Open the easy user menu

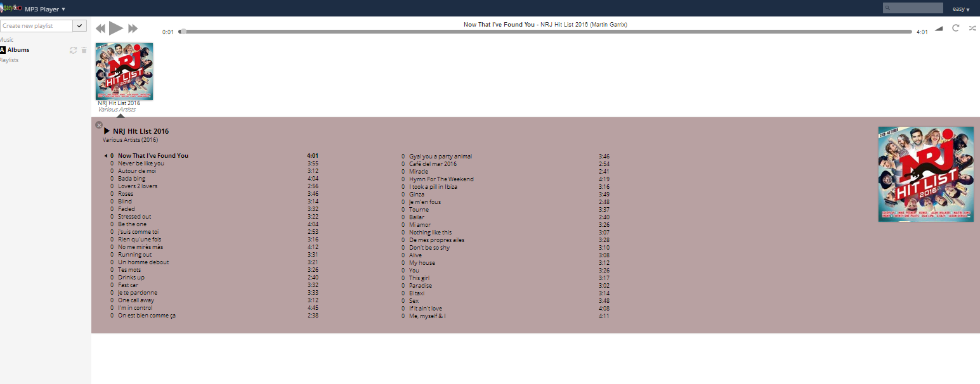(x=961, y=9)
